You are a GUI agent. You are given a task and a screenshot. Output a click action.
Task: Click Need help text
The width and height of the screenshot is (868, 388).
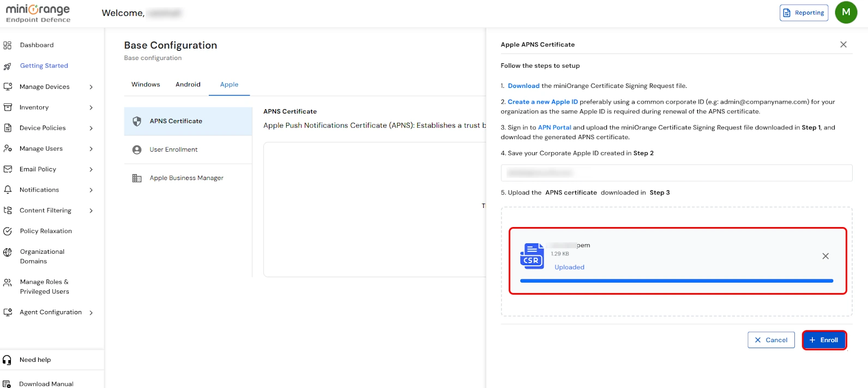pos(35,360)
